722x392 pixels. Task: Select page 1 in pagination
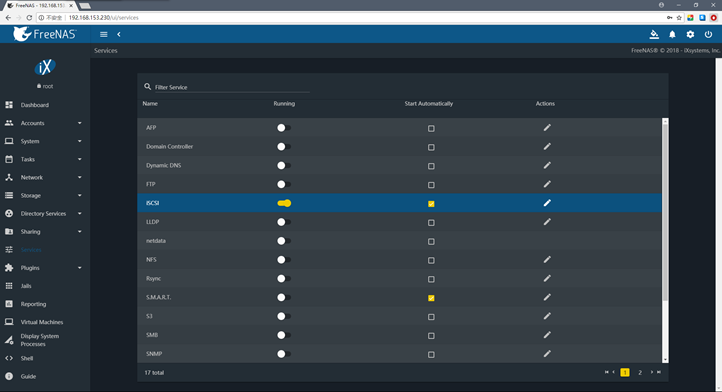625,372
